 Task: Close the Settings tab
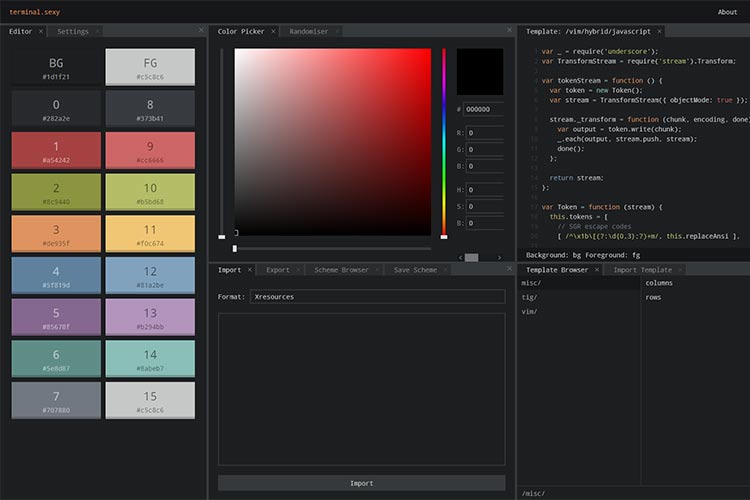[x=97, y=31]
